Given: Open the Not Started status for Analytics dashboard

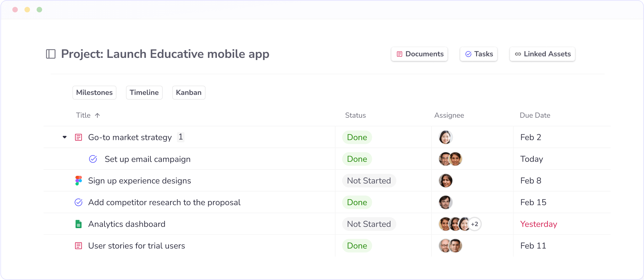Looking at the screenshot, I should (x=369, y=224).
